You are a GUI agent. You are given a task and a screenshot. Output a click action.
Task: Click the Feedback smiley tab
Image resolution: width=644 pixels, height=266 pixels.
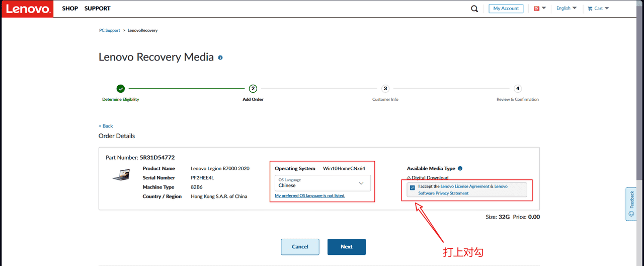click(632, 204)
